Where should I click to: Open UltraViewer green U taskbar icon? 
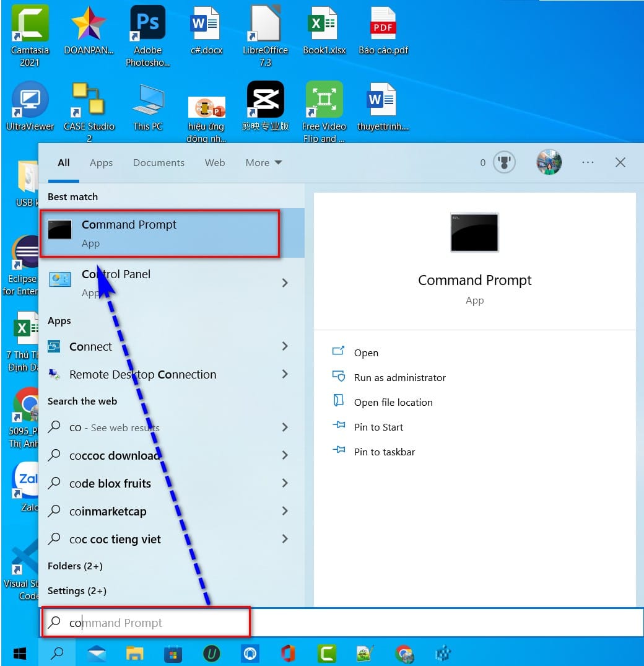pyautogui.click(x=211, y=653)
